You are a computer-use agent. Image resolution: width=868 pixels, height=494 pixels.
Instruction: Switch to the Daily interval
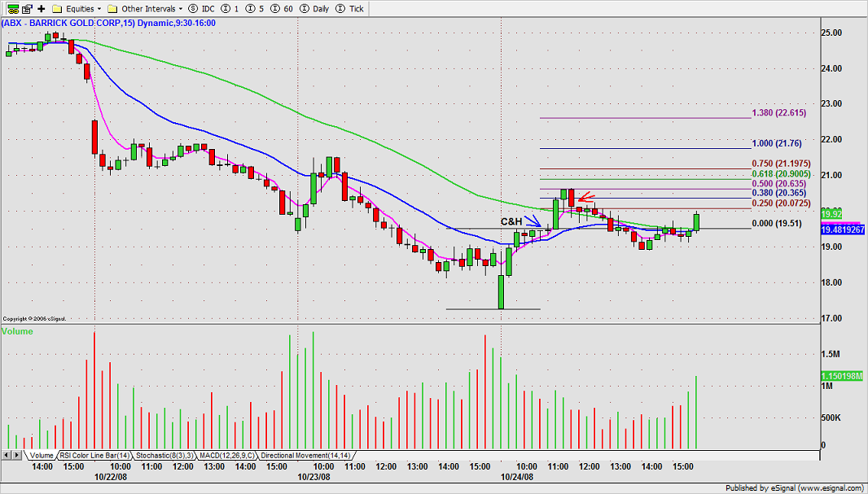[313, 9]
